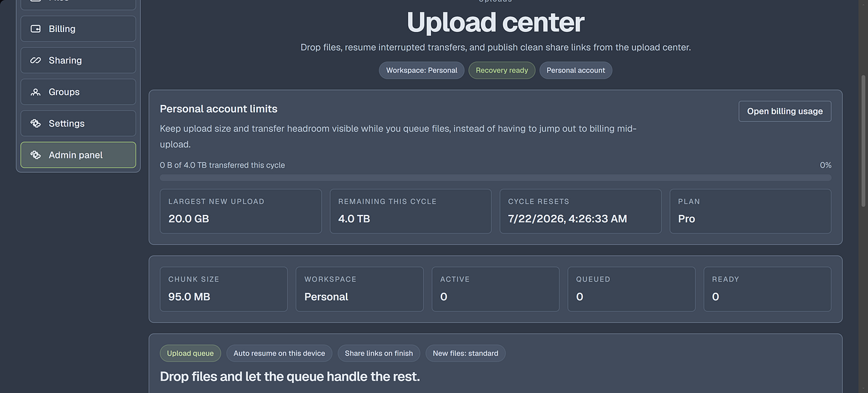Viewport: 868px width, 393px height.
Task: Open the Billing sidebar item
Action: [78, 29]
